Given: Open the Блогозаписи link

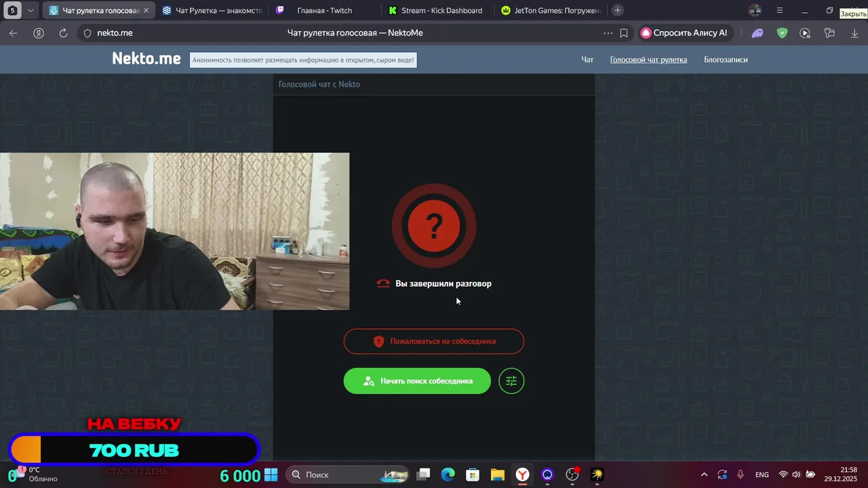Looking at the screenshot, I should 726,60.
